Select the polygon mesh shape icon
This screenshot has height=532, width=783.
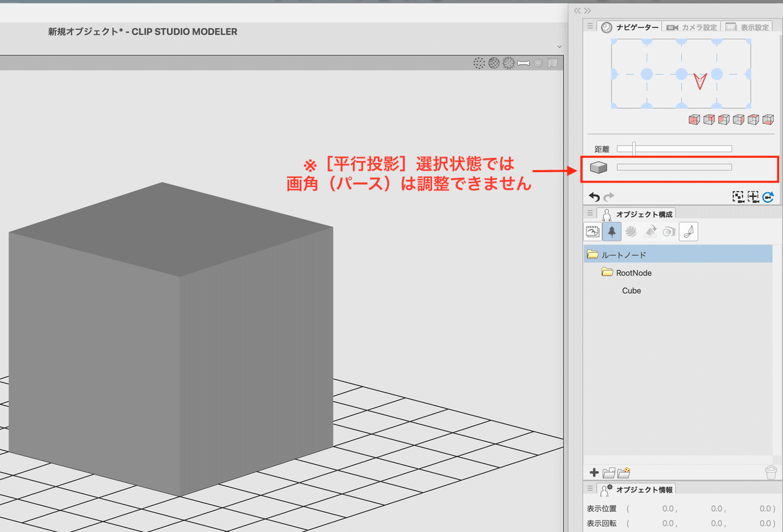[688, 231]
